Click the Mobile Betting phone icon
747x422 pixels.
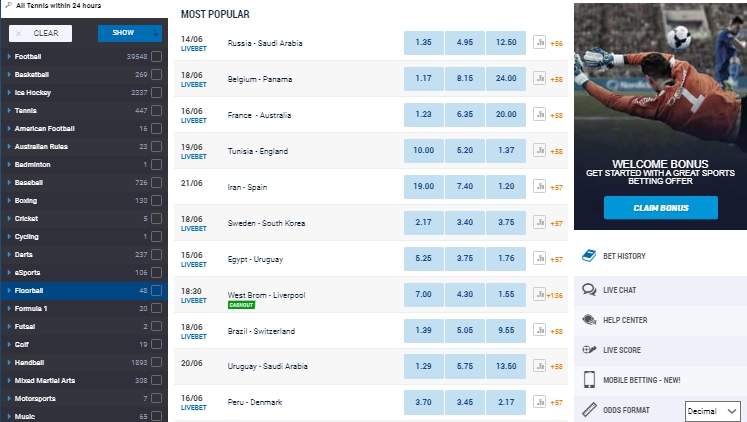click(x=589, y=380)
